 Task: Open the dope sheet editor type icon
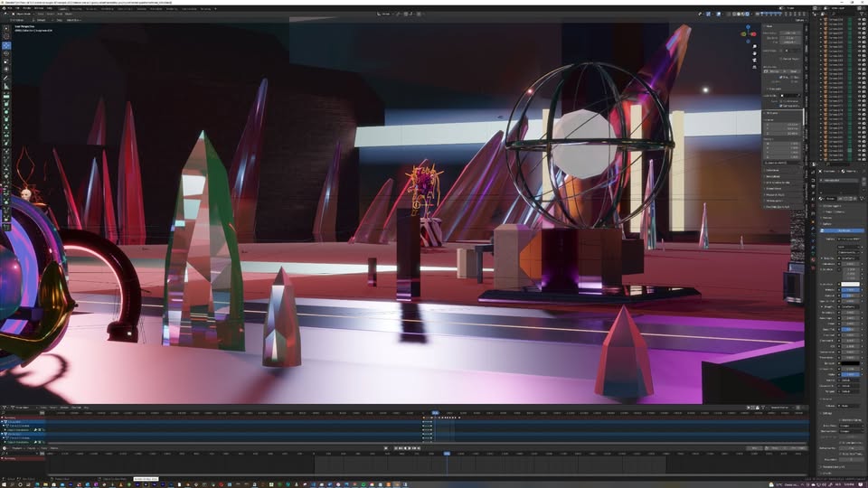click(x=5, y=408)
